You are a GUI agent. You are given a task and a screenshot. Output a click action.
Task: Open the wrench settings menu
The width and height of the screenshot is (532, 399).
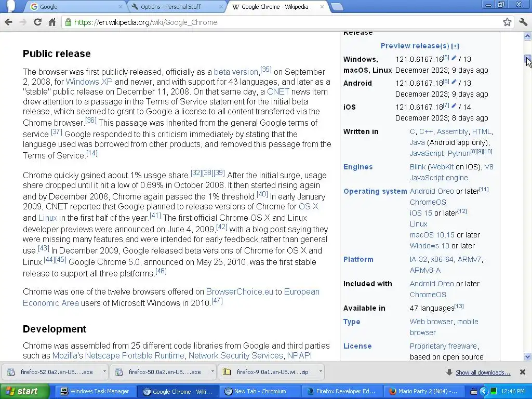[x=523, y=22]
